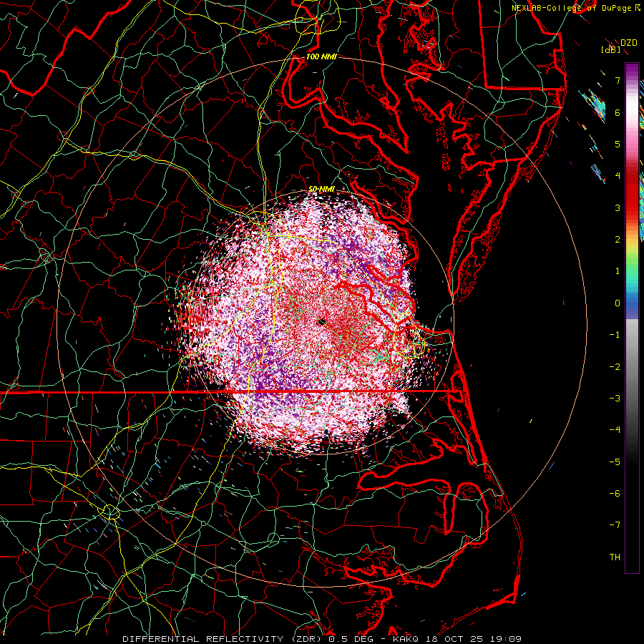Click the minus 6 scale label

click(x=615, y=494)
